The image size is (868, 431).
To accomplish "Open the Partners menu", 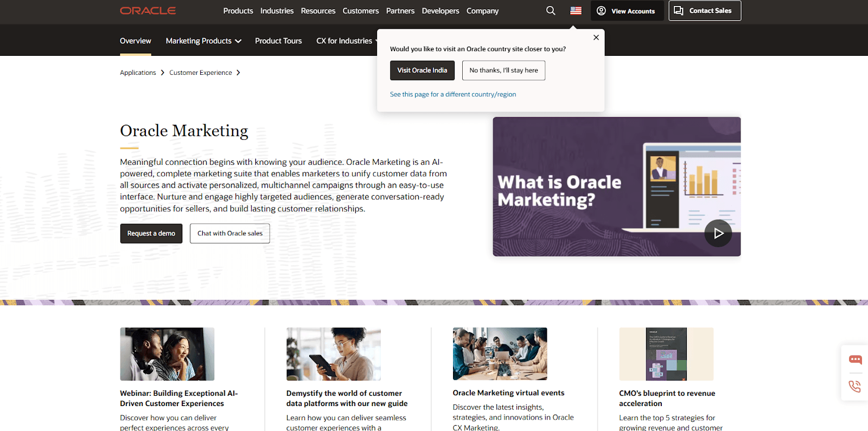I will 400,11.
